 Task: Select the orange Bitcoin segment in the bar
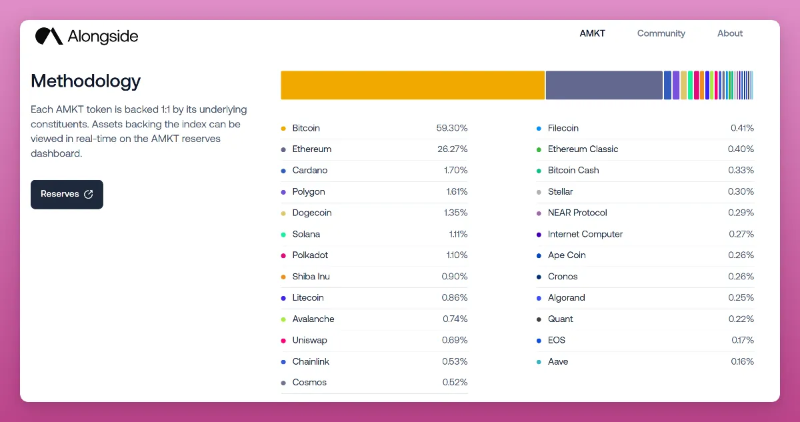tap(412, 85)
